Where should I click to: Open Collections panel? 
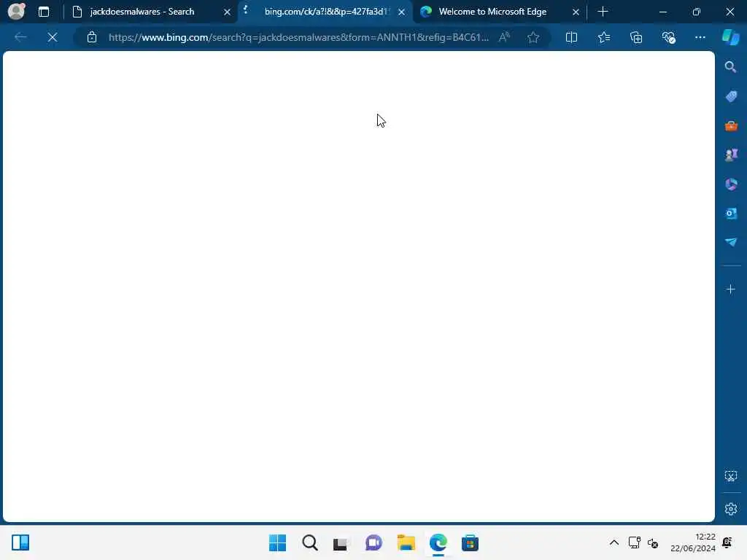point(636,37)
